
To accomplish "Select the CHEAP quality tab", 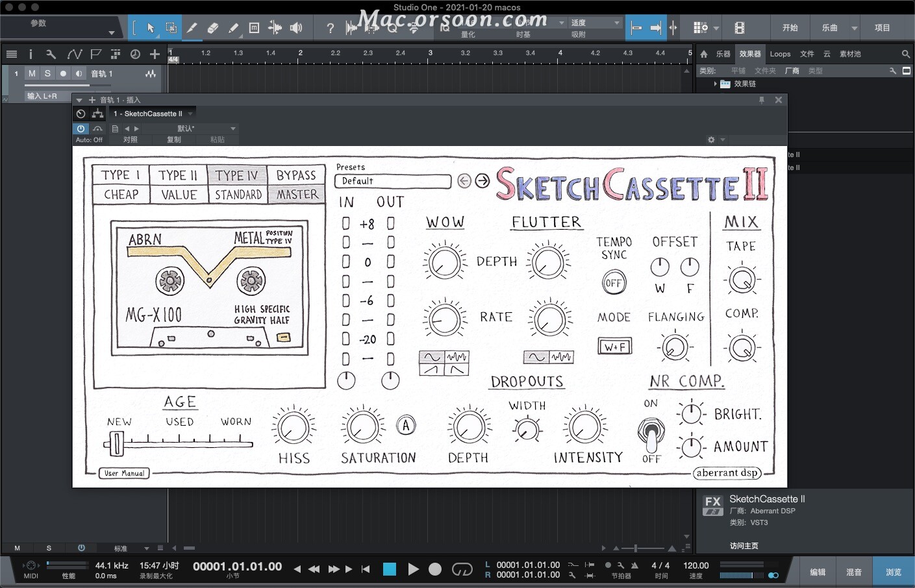I will click(121, 195).
